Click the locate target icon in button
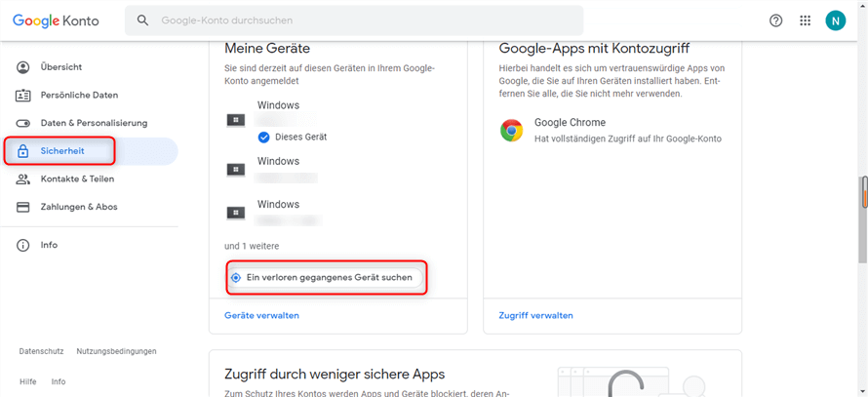868x397 pixels. pos(236,278)
